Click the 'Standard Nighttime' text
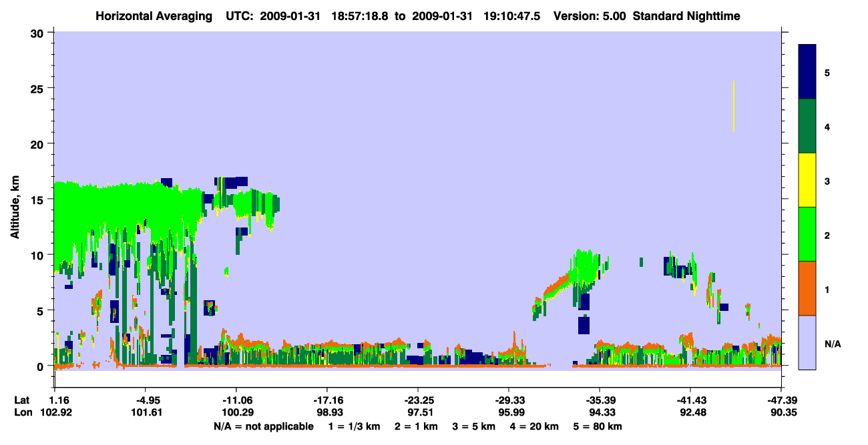The image size is (868, 445). coord(686,16)
